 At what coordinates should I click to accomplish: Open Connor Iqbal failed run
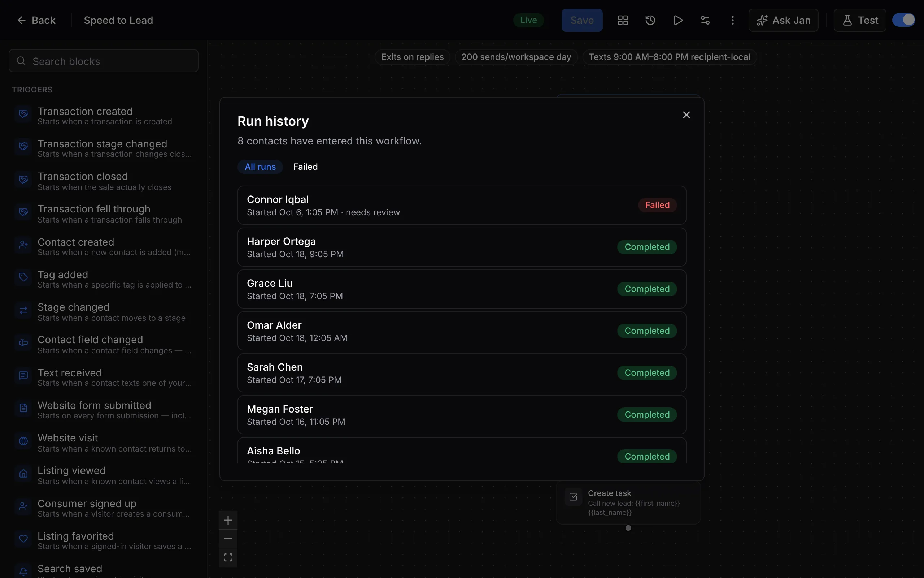[462, 205]
